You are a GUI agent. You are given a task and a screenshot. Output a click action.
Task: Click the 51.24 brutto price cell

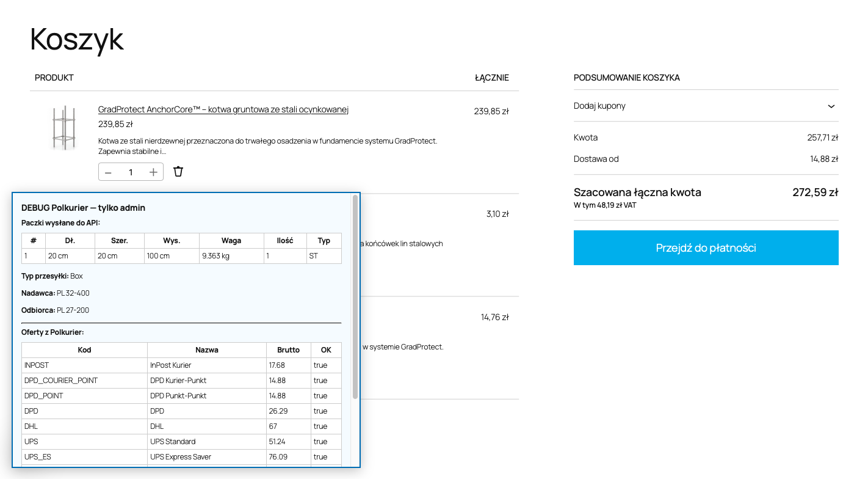(289, 442)
